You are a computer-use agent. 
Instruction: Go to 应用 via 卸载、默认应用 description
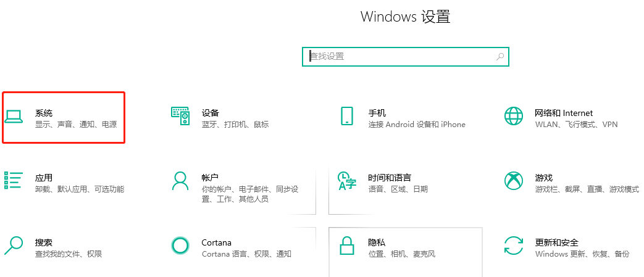(x=79, y=189)
